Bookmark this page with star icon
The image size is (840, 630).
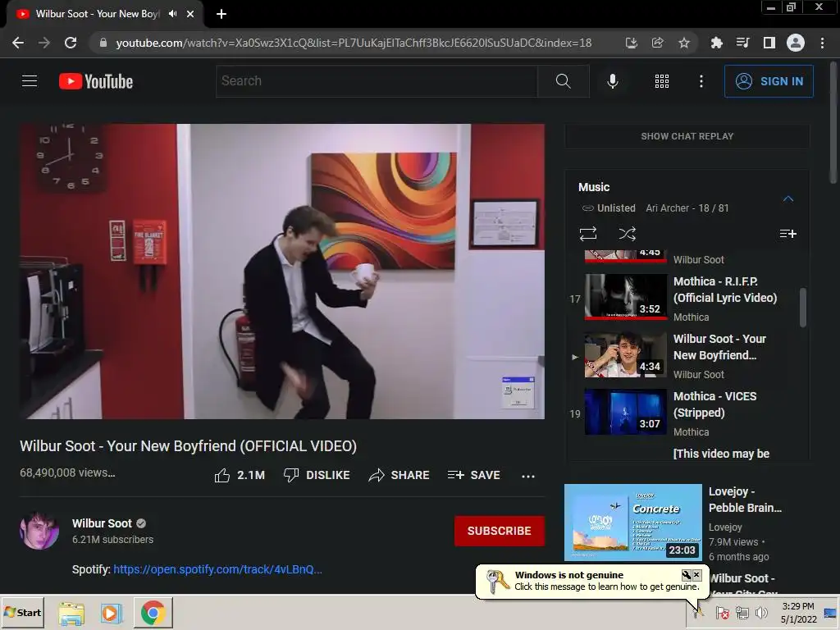click(683, 43)
